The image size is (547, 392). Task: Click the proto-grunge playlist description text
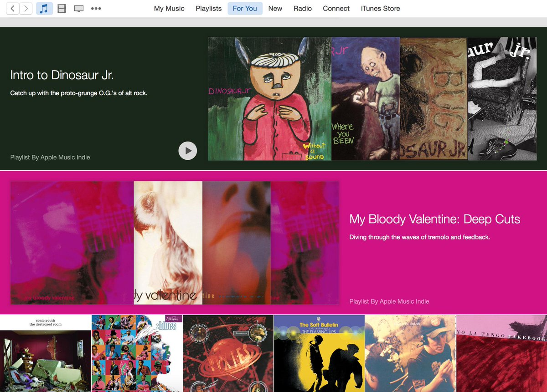click(79, 93)
